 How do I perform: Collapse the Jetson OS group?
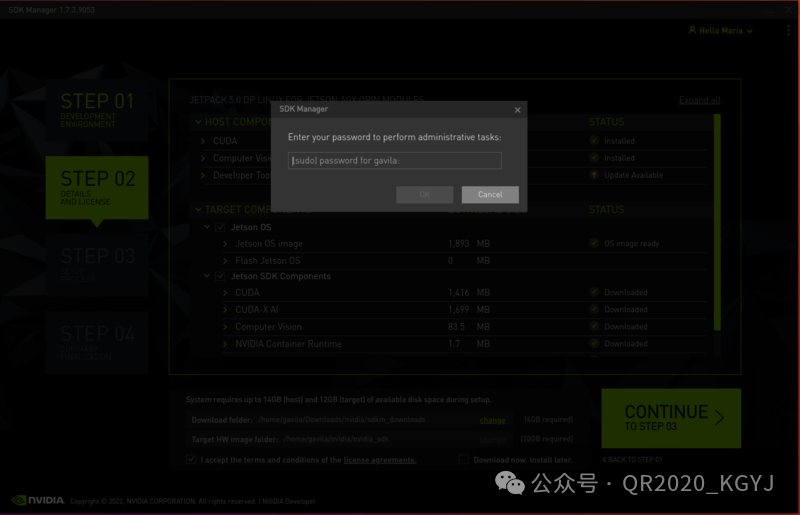point(207,227)
